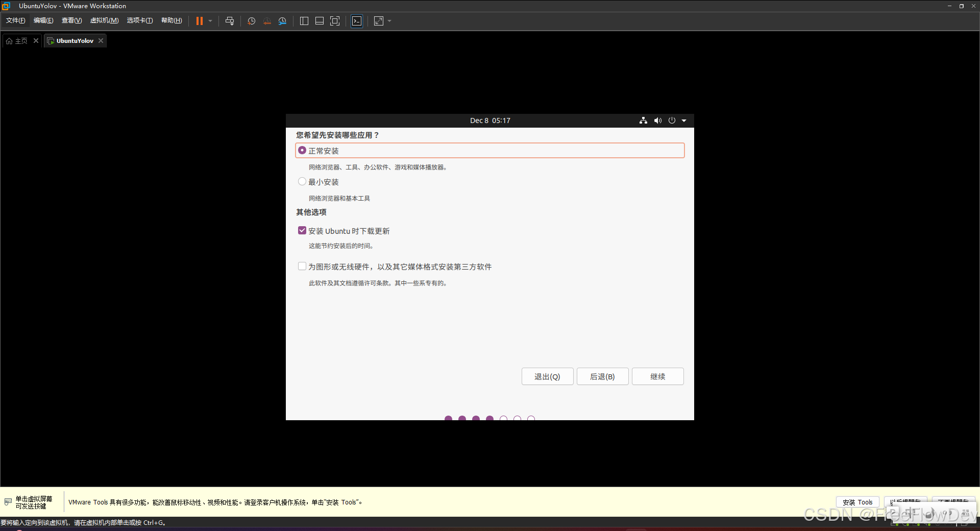This screenshot has height=531, width=980.
Task: Revert the VM to its snapshot
Action: pos(267,21)
